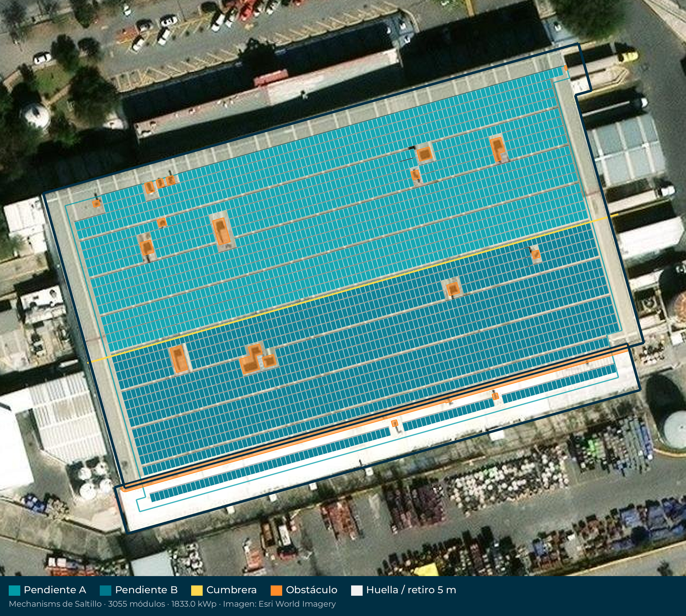Select the 'Cumbrera' legend label
The image size is (686, 616).
[231, 590]
